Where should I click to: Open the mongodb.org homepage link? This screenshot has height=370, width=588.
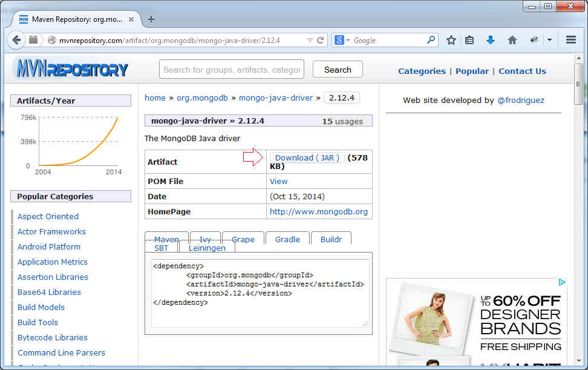pyautogui.click(x=318, y=211)
